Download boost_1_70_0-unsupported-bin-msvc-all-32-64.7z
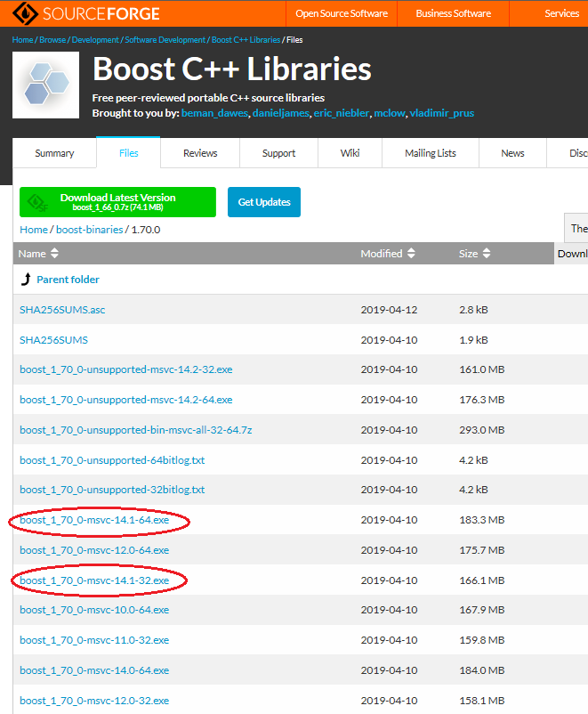588x714 pixels. tap(135, 430)
